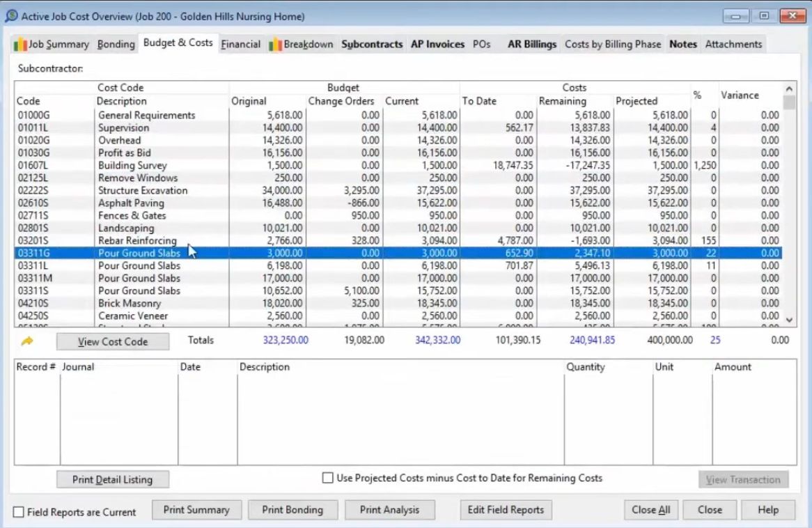The height and width of the screenshot is (528, 812).
Task: Toggle Use Projected Costs minus Cost to Date
Action: tap(327, 479)
